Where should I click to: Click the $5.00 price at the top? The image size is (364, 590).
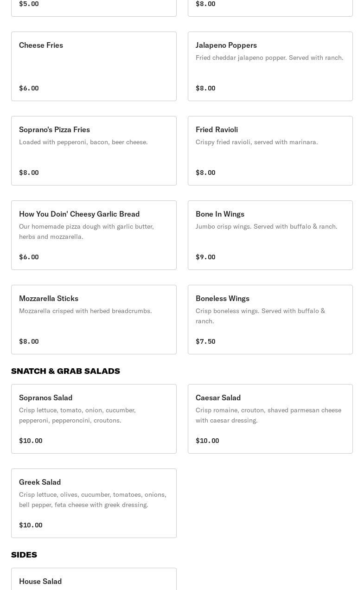pyautogui.click(x=29, y=4)
